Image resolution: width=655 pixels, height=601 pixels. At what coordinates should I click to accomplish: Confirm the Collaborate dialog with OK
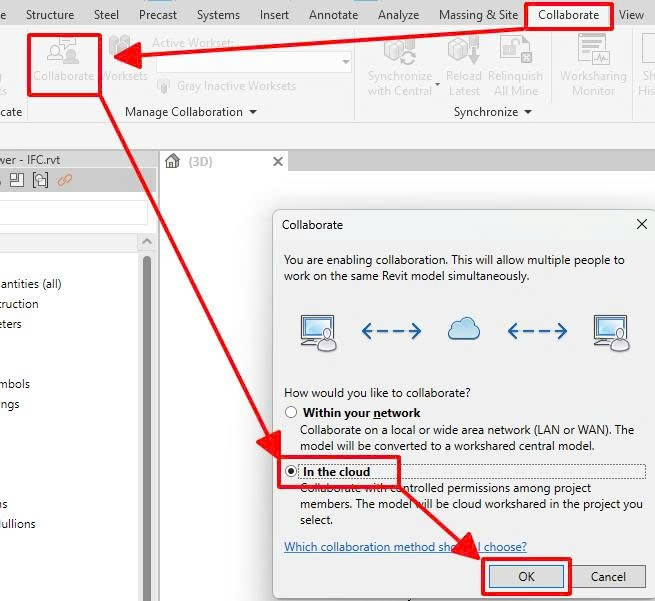click(526, 576)
